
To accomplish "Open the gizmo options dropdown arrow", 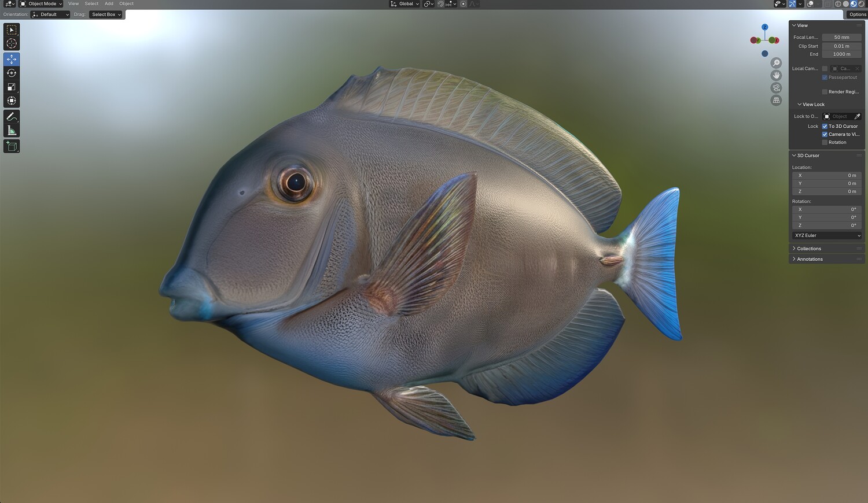I will click(800, 3).
